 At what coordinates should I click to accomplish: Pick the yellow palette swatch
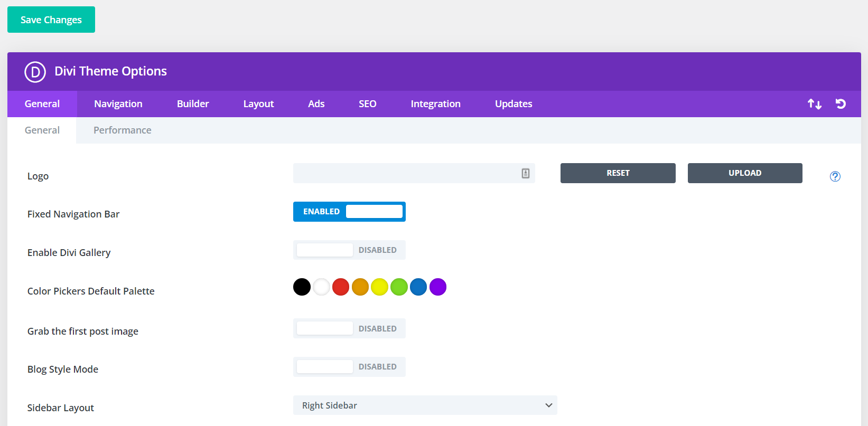pyautogui.click(x=379, y=287)
